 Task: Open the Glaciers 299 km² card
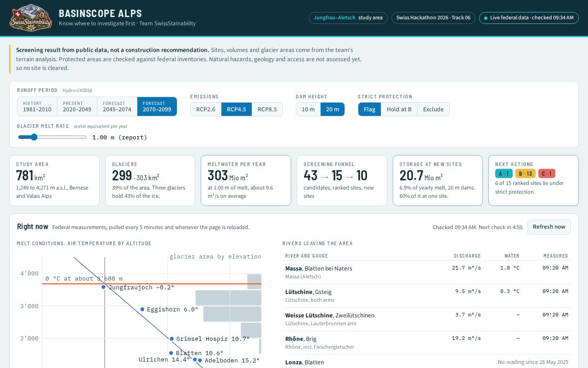coord(150,180)
